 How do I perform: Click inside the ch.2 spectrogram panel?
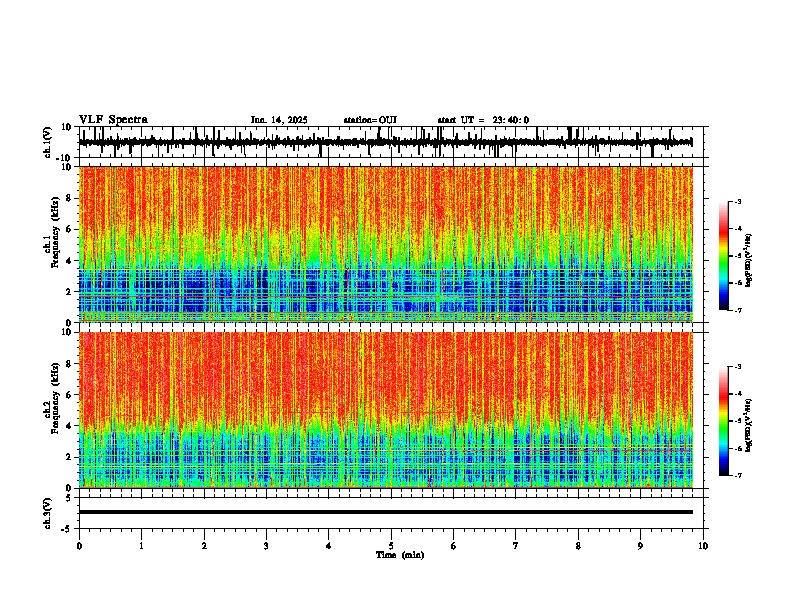pos(385,410)
